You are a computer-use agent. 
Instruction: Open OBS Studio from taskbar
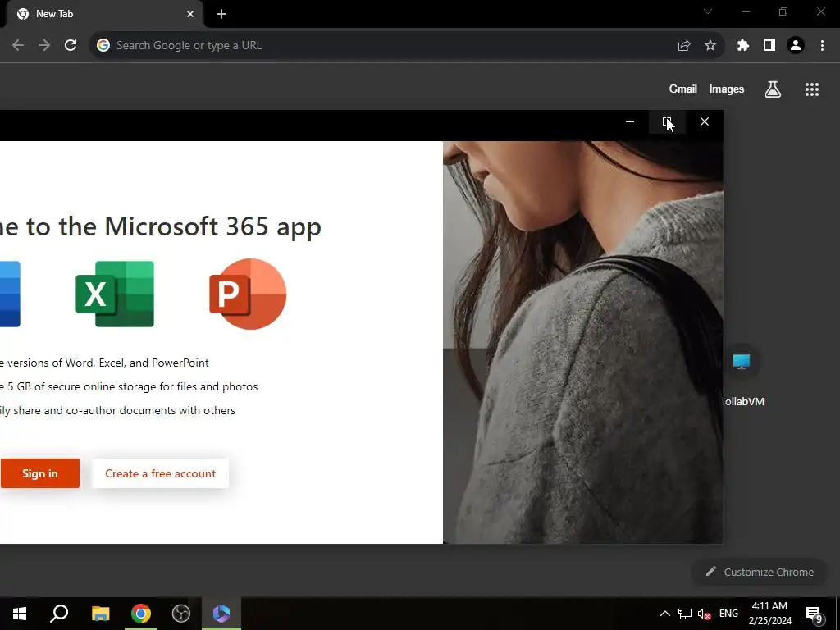coord(181,614)
